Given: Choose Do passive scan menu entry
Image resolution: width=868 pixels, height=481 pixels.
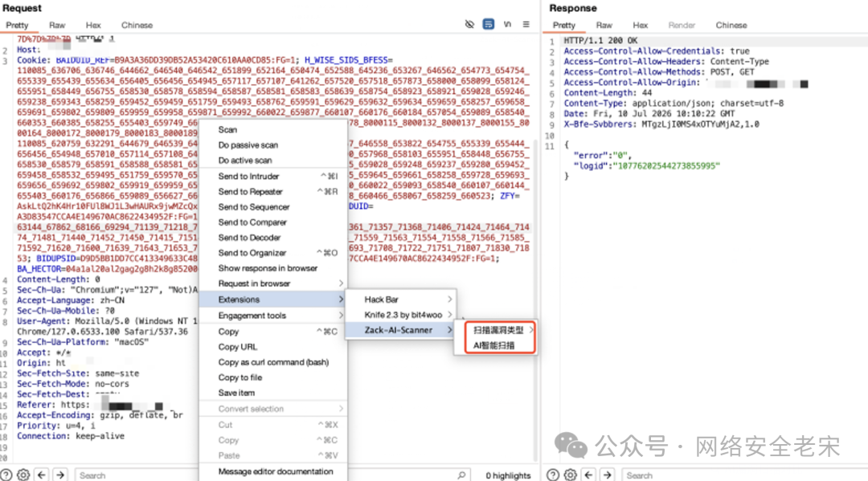Looking at the screenshot, I should pyautogui.click(x=273, y=145).
